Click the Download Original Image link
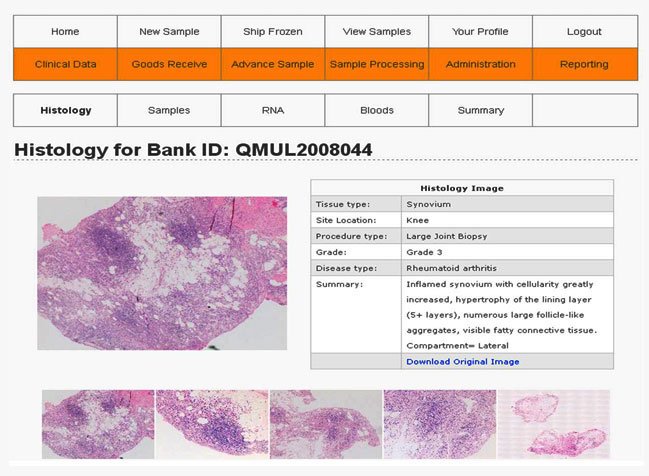The width and height of the screenshot is (649, 476). pyautogui.click(x=462, y=361)
